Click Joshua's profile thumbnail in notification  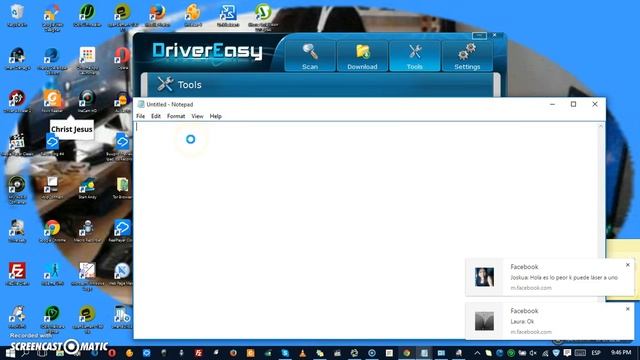coord(484,277)
